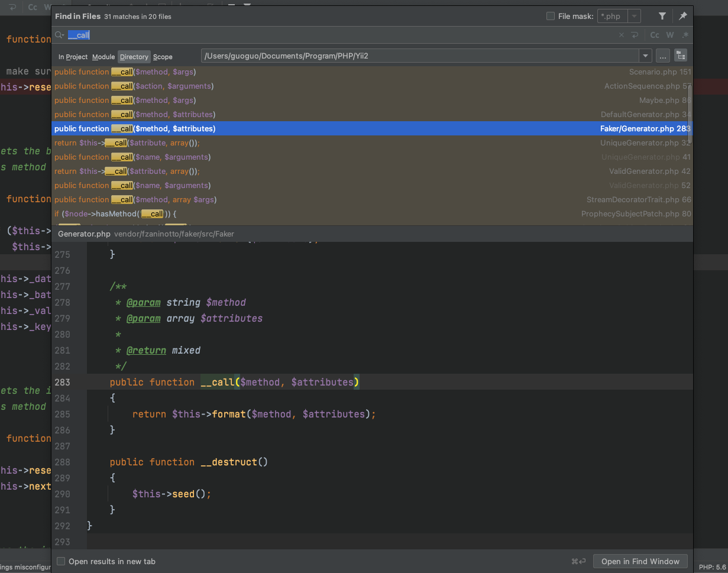Select the Scope tab
Screen dimensions: 728x573
[163, 57]
